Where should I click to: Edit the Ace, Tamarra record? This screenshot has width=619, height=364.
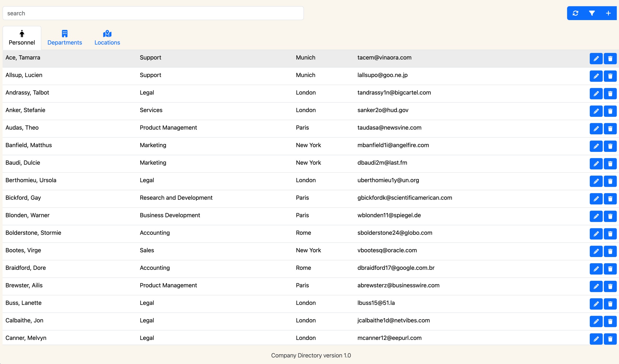tap(596, 58)
